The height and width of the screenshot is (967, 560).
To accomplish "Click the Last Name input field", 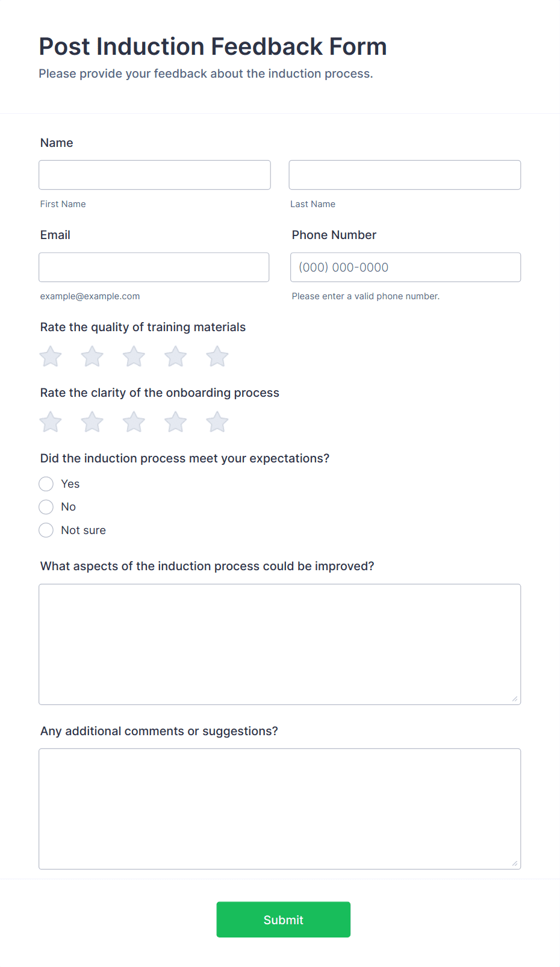I will (404, 175).
